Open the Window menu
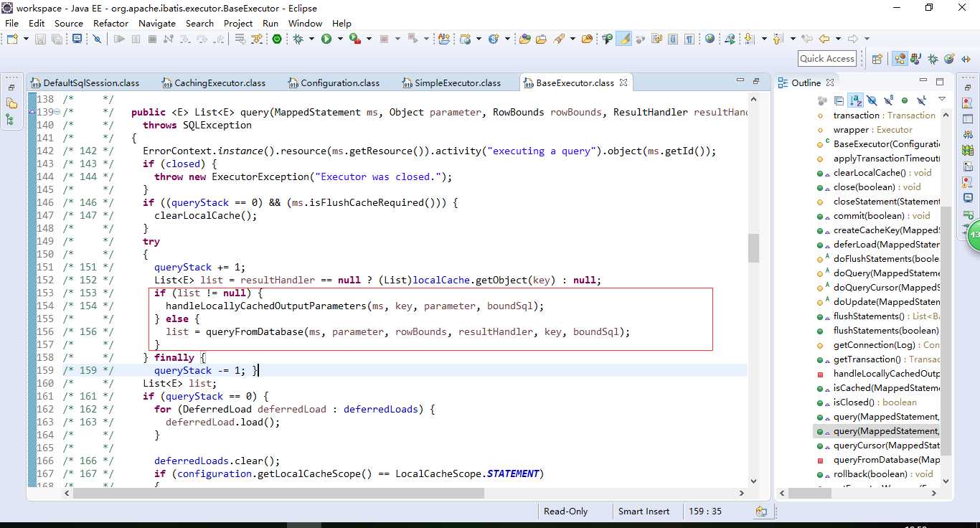This screenshot has width=980, height=528. tap(305, 23)
